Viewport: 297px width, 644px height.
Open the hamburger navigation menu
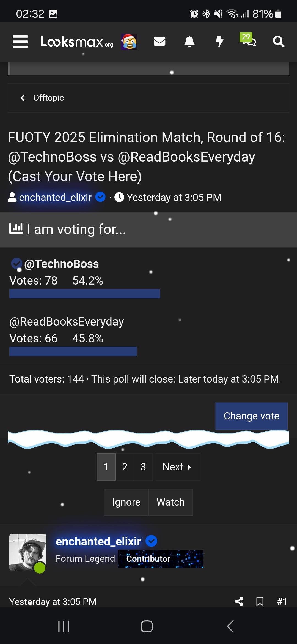coord(20,42)
